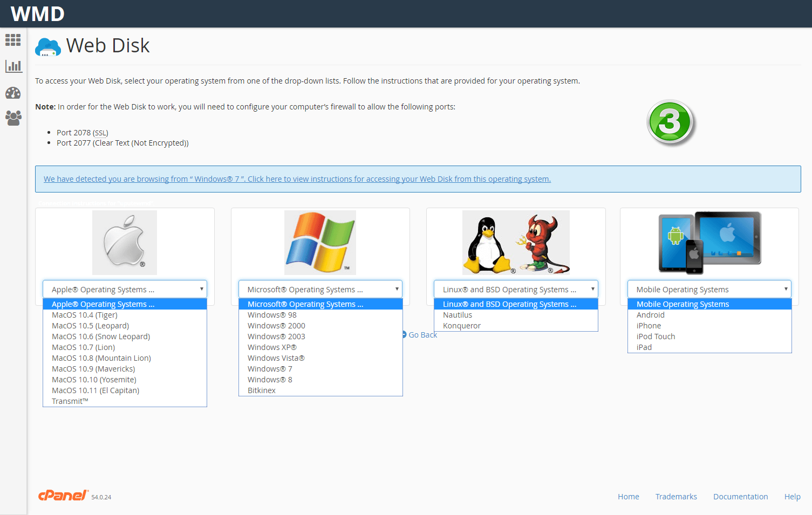812x515 pixels.
Task: Choose MacOS 10.5 (Leopard) option
Action: coord(125,326)
